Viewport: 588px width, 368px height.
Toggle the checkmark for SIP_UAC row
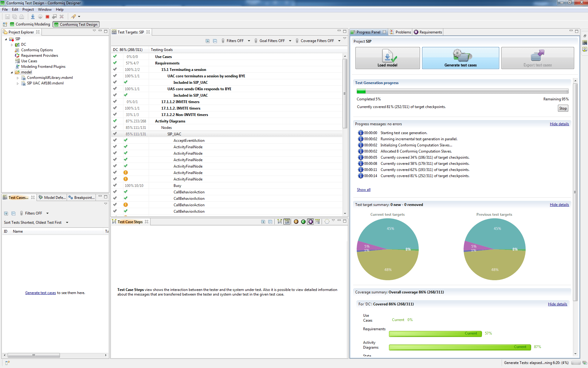(x=115, y=134)
